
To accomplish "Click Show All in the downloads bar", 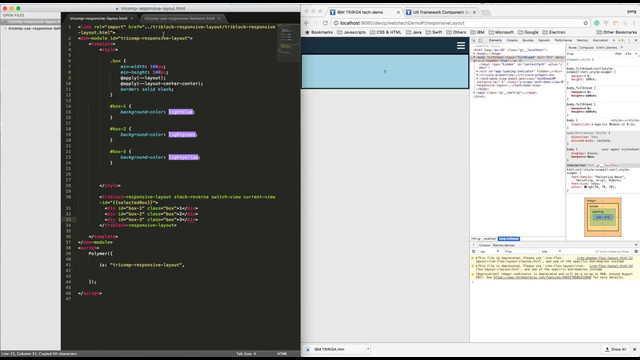I will pyautogui.click(x=616, y=349).
